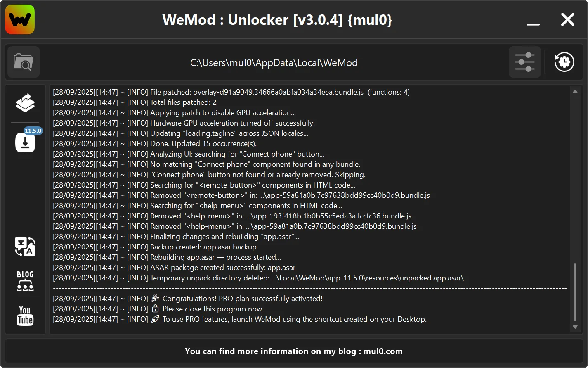This screenshot has width=588, height=368.
Task: Minimize the WeMod Unlocker window
Action: point(533,21)
